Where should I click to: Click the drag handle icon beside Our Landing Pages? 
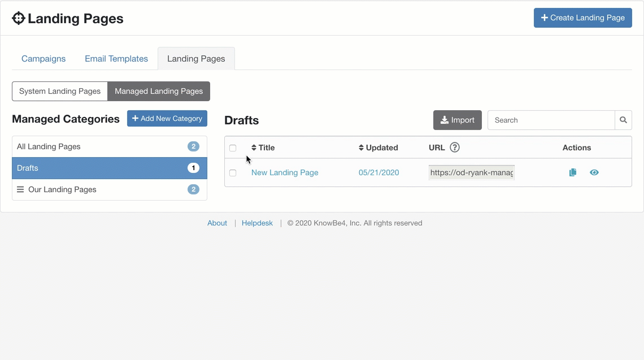click(x=20, y=189)
